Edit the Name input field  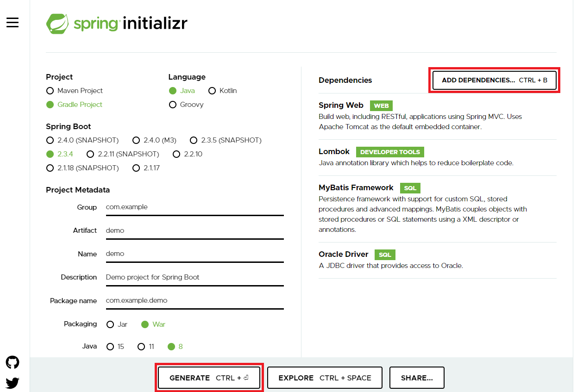pos(194,254)
